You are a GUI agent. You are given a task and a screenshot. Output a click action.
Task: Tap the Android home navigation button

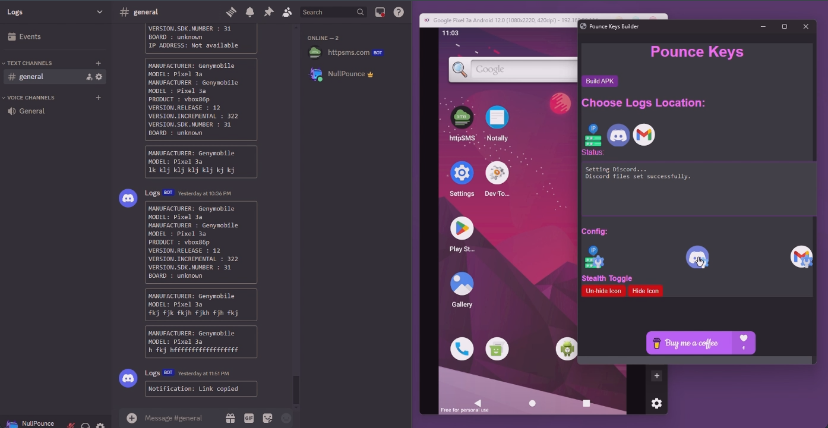[x=532, y=403]
